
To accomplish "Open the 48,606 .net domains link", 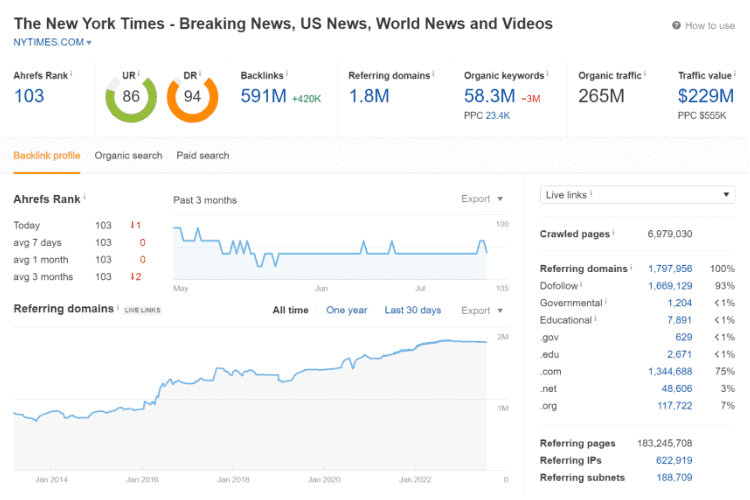I will (677, 389).
